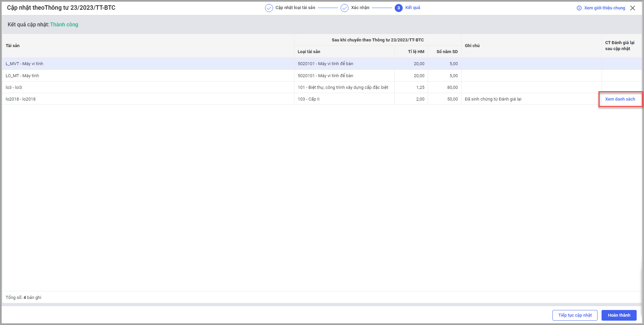Close the update dialog with X
Screen dimensions: 644x325
[633, 8]
